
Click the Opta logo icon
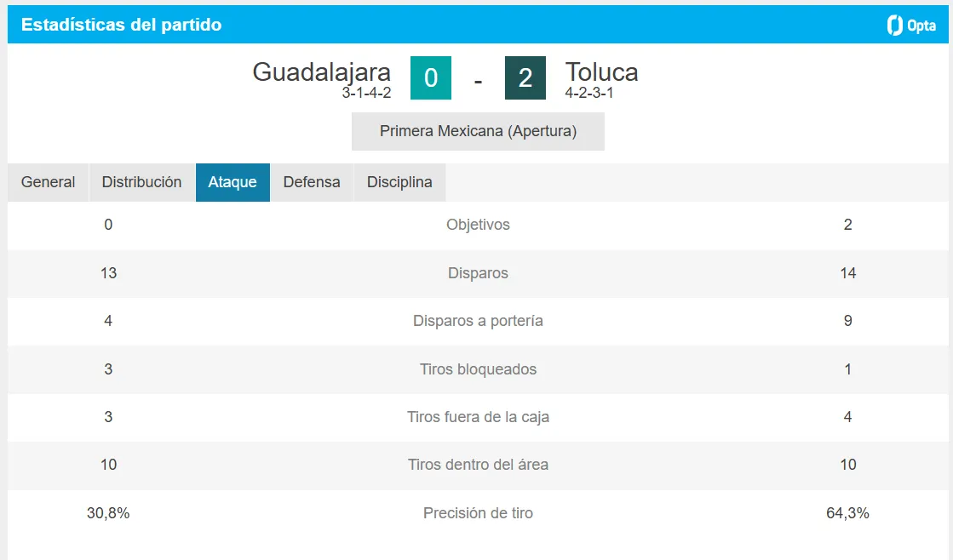click(x=911, y=25)
